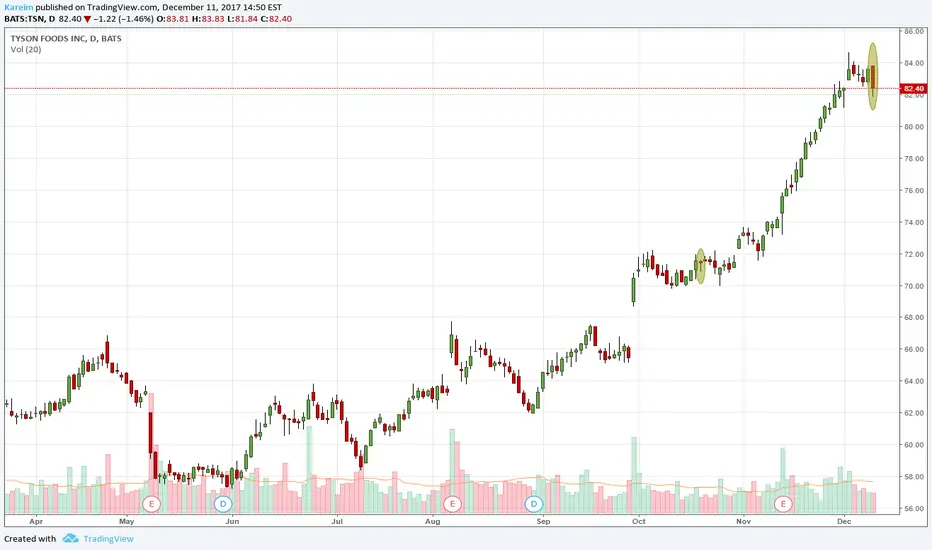This screenshot has width=932, height=550.
Task: Click the 56.00 price axis label
Action: tap(914, 508)
